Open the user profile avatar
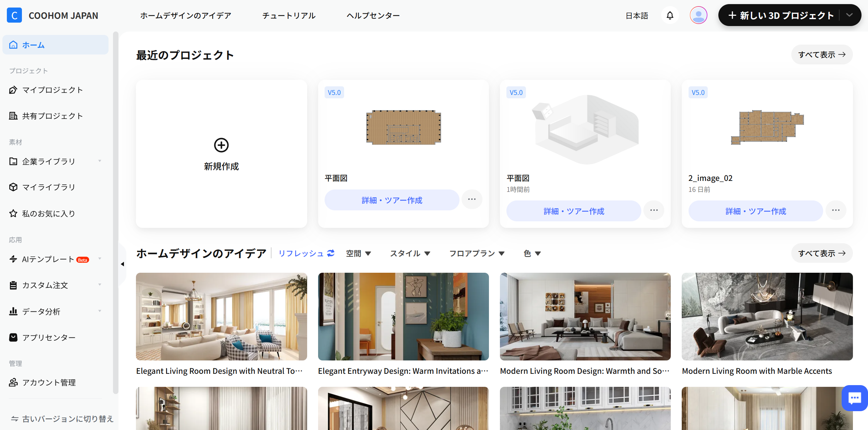The image size is (868, 430). [699, 15]
